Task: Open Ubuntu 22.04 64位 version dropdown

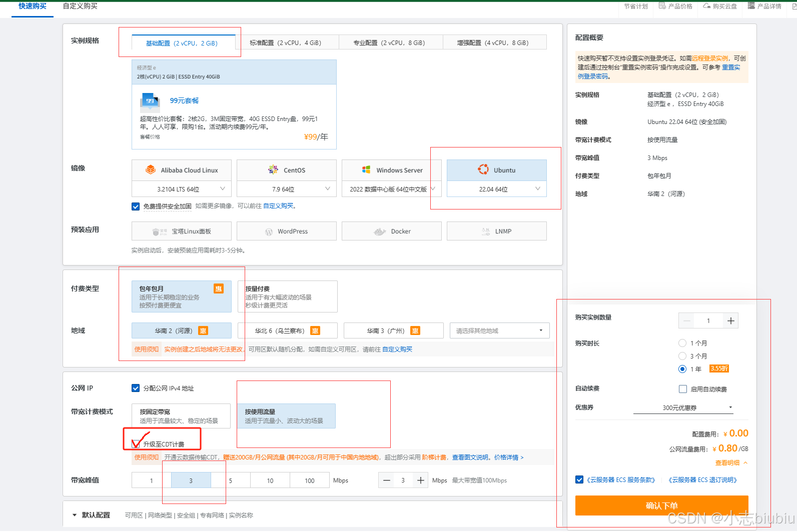Action: coord(497,189)
